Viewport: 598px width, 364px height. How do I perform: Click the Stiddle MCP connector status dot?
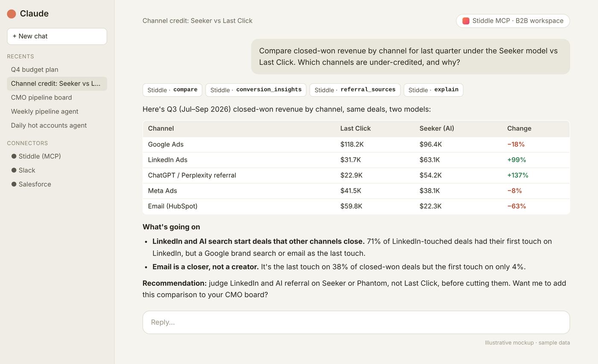14,156
